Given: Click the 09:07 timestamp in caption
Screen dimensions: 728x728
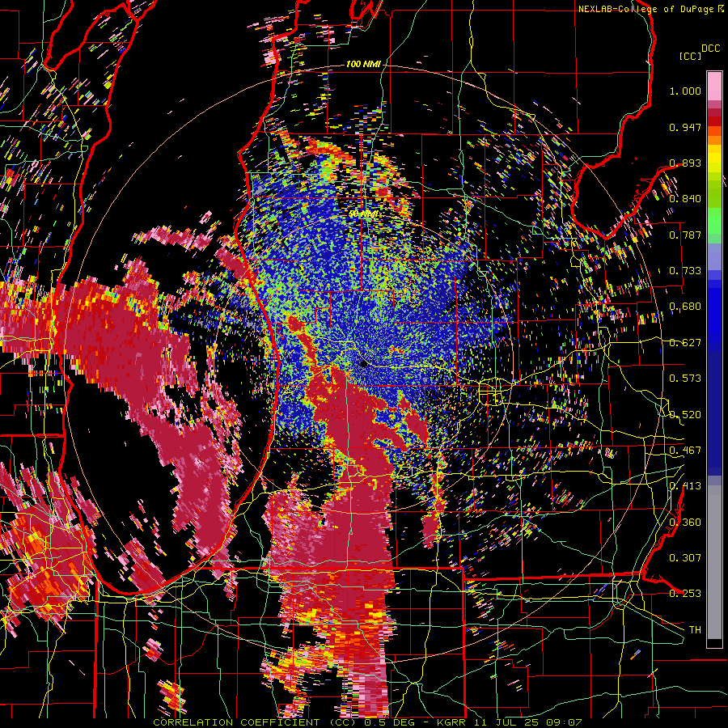Looking at the screenshot, I should (x=565, y=722).
